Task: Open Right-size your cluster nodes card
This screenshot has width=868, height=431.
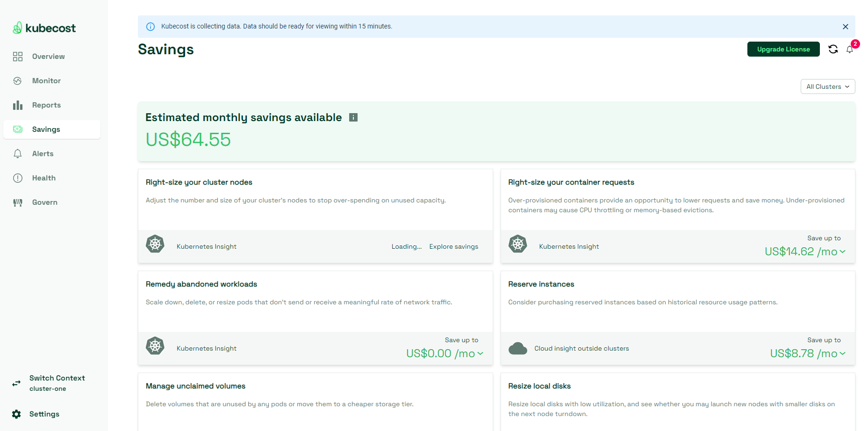Action: coord(199,182)
